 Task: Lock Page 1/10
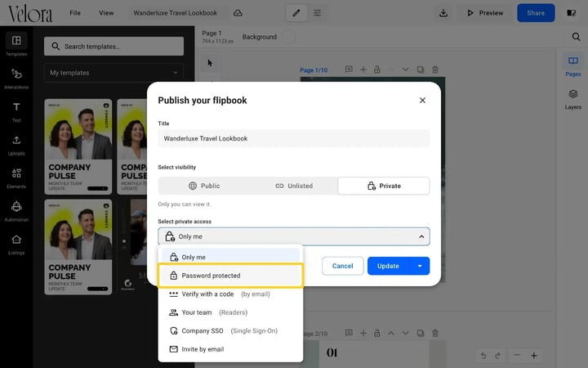pyautogui.click(x=376, y=70)
